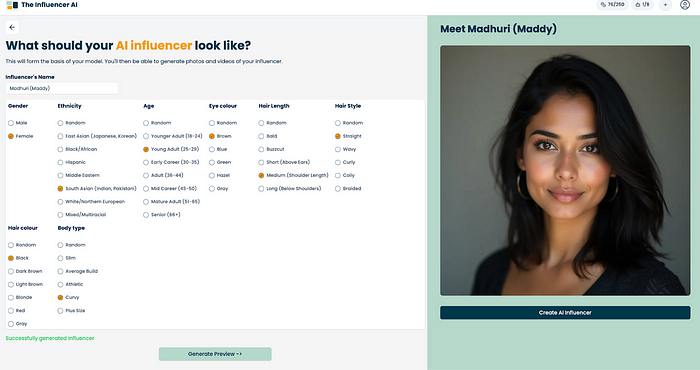The height and width of the screenshot is (370, 700).
Task: Select Blue eye colour
Action: [x=218, y=149]
